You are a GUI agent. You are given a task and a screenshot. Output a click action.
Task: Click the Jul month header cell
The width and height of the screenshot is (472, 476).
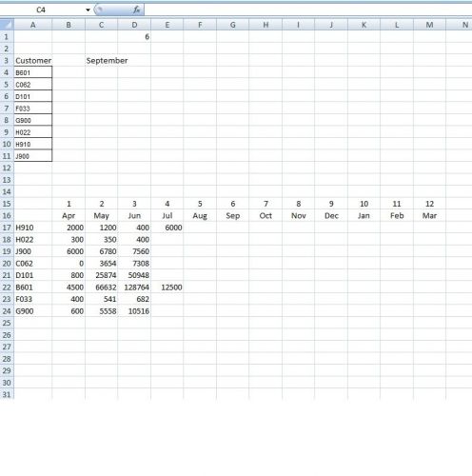167,216
